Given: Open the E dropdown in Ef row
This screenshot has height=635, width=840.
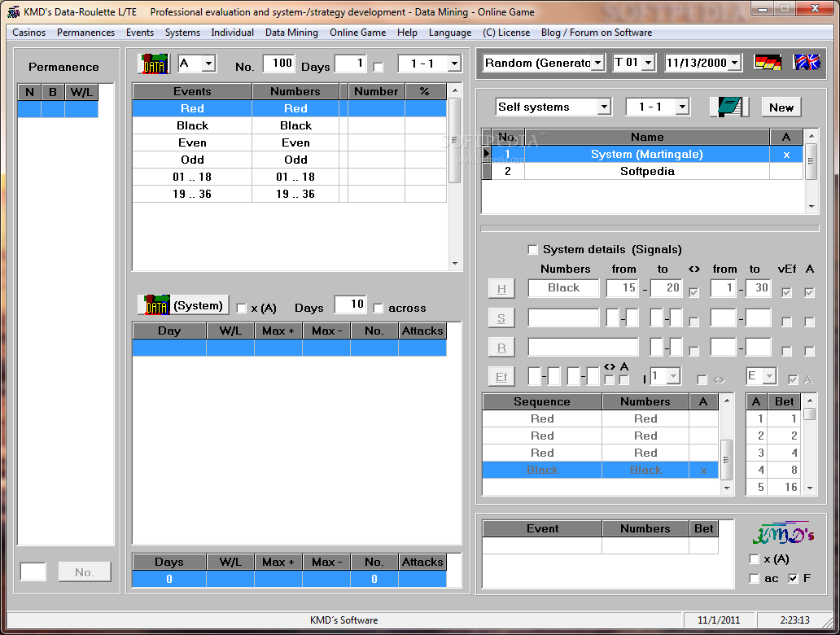Looking at the screenshot, I should pos(769,376).
